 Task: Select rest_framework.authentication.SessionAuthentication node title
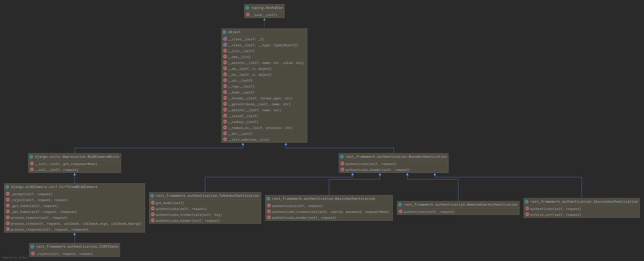click(584, 202)
